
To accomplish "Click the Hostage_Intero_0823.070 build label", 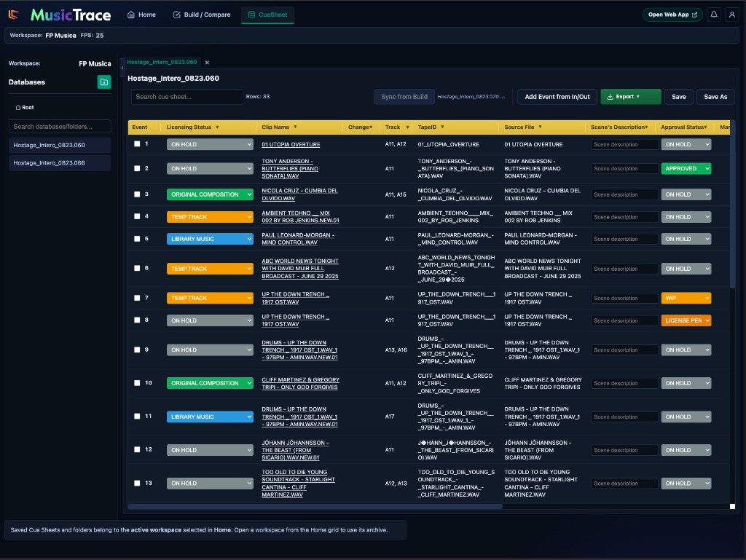I will point(471,97).
